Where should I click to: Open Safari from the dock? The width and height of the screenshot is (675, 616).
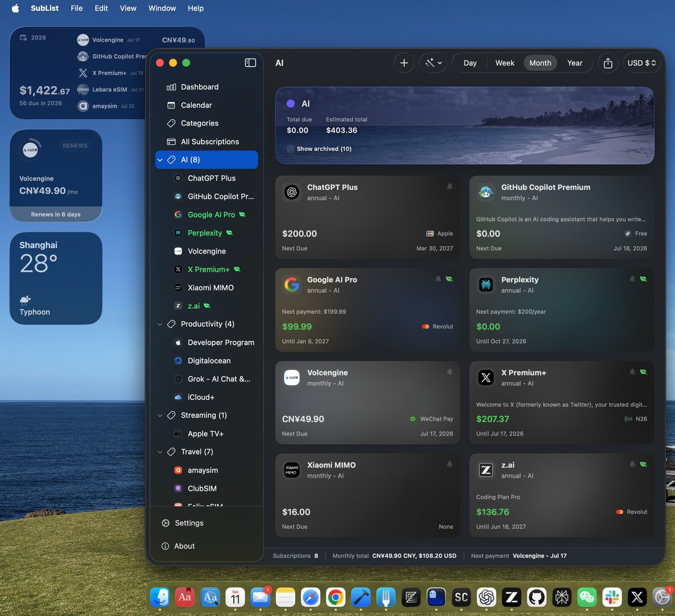click(310, 597)
